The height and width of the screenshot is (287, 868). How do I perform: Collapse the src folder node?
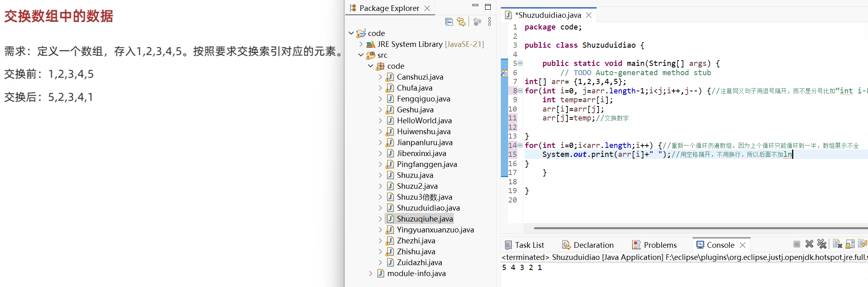pos(361,55)
